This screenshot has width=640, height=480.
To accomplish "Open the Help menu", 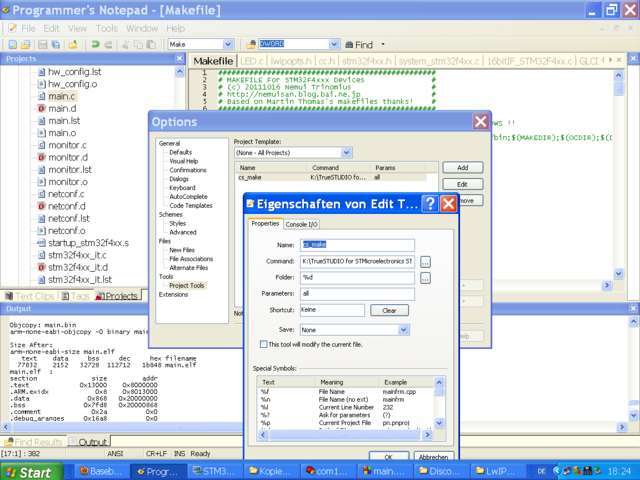I will pyautogui.click(x=176, y=29).
